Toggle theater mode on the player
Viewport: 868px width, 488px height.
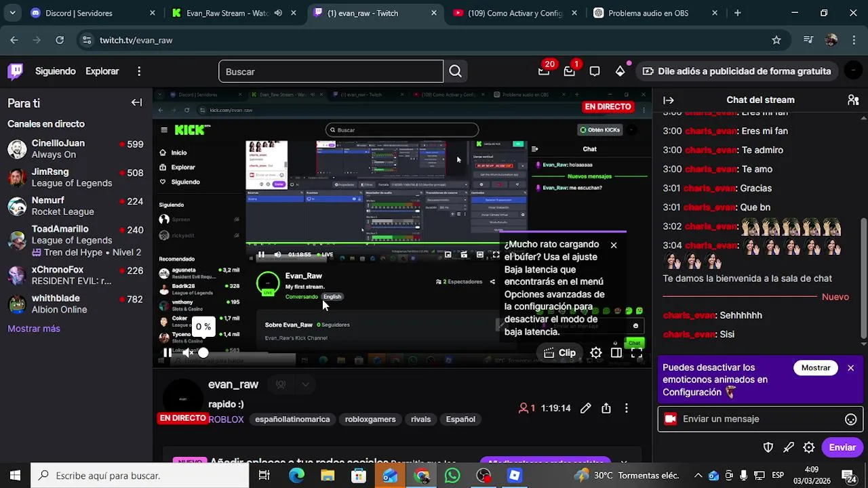[x=616, y=352]
